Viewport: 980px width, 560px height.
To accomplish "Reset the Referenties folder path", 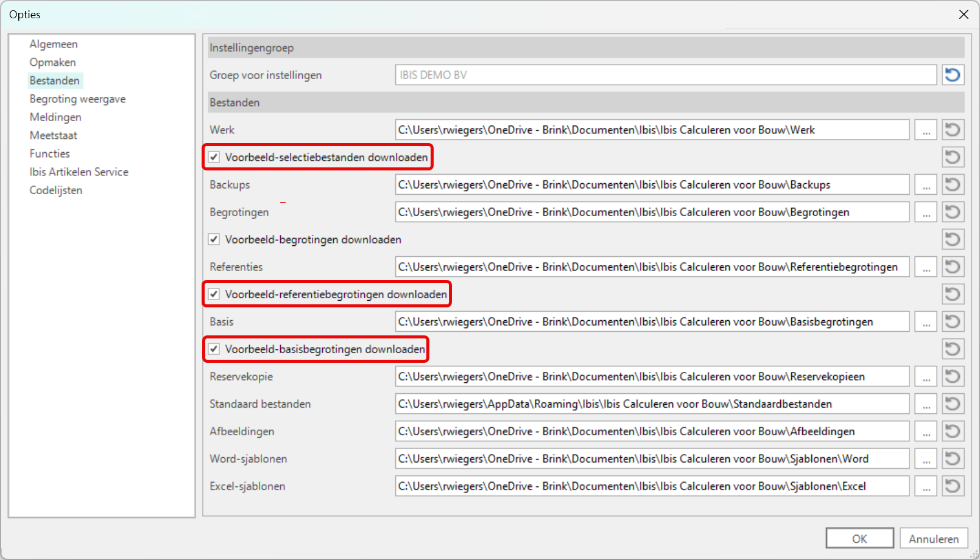I will pos(953,267).
